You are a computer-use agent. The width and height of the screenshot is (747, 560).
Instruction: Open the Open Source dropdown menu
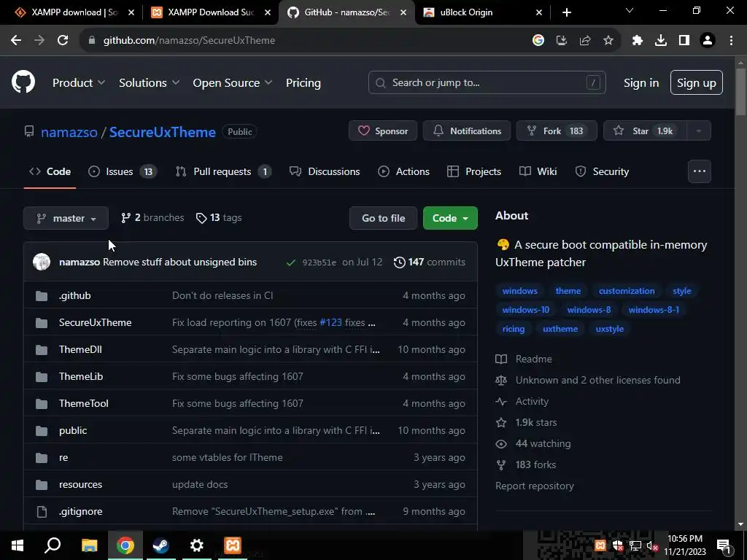[x=233, y=83]
